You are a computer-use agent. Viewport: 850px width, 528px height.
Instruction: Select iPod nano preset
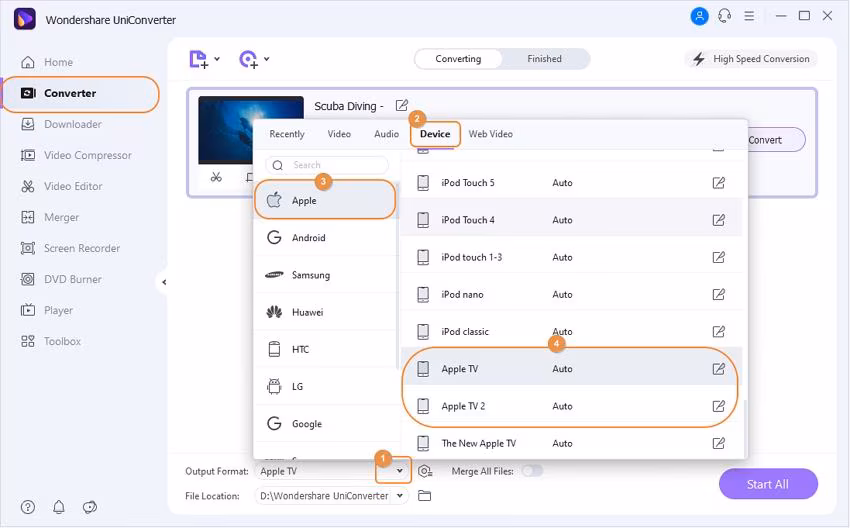coord(571,294)
